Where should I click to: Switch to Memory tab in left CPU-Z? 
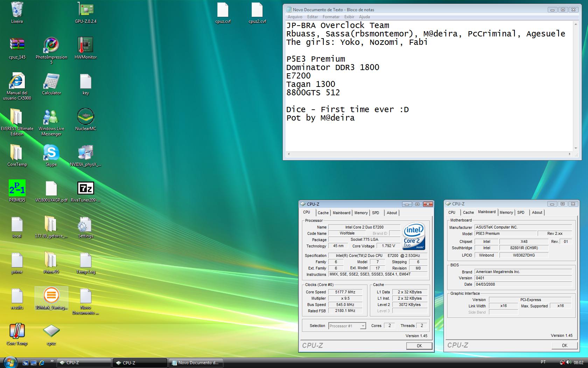tap(361, 213)
